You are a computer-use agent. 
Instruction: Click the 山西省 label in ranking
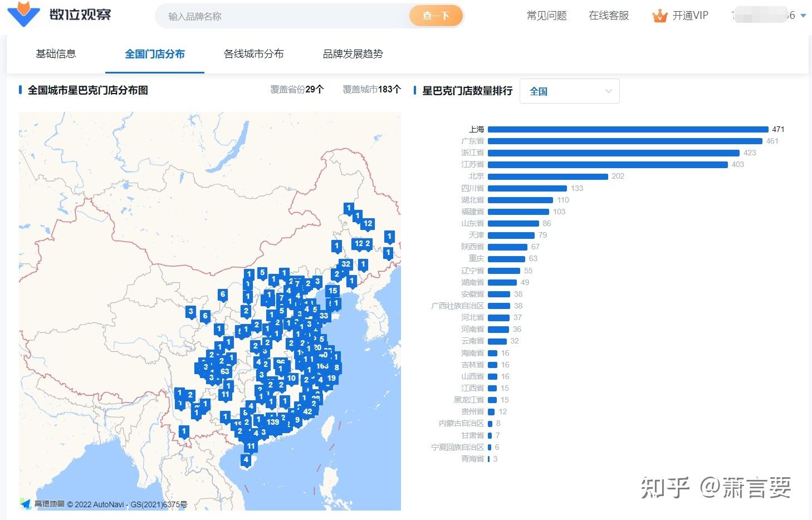tap(472, 376)
